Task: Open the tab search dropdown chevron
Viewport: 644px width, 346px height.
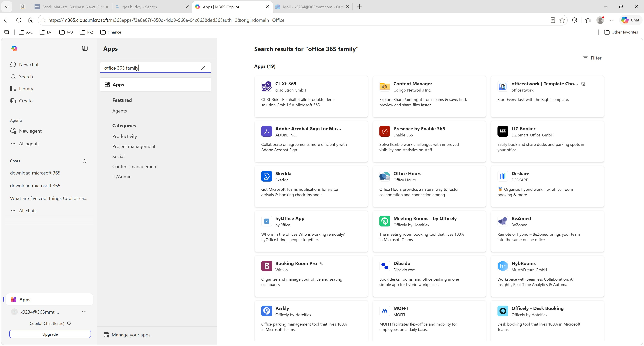Action: coord(7,7)
